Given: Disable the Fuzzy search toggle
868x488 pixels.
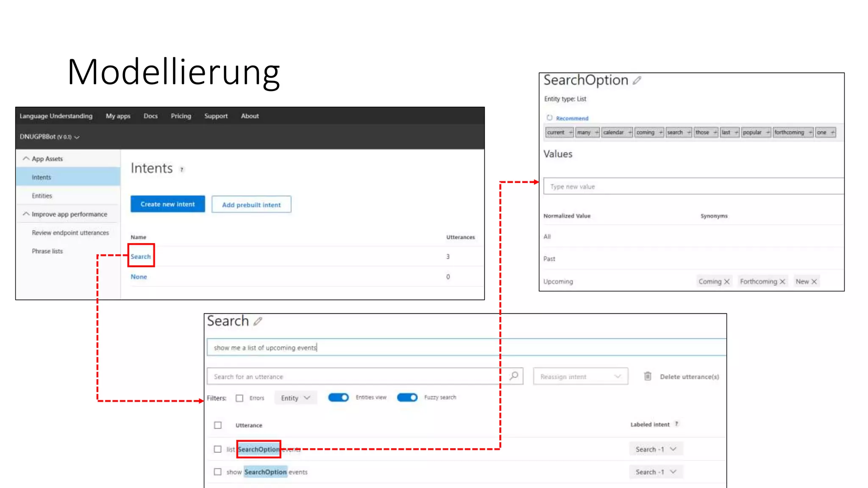Looking at the screenshot, I should coord(407,397).
